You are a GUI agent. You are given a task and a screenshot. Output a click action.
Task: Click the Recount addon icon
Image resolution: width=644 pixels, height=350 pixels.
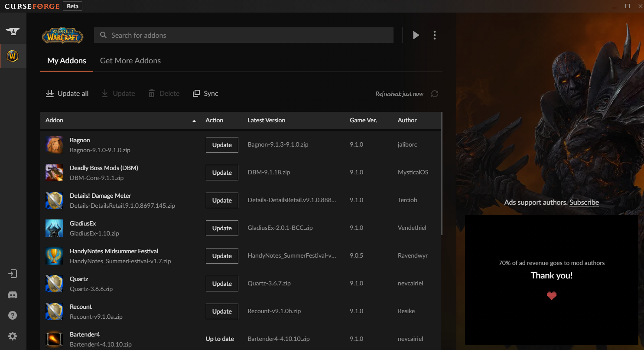click(54, 311)
